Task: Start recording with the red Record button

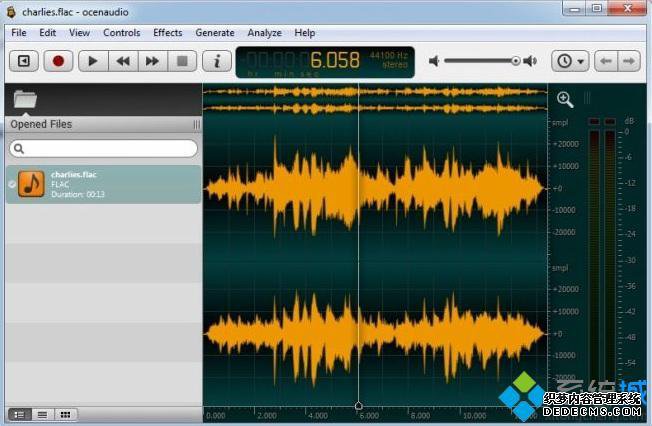Action: (58, 61)
